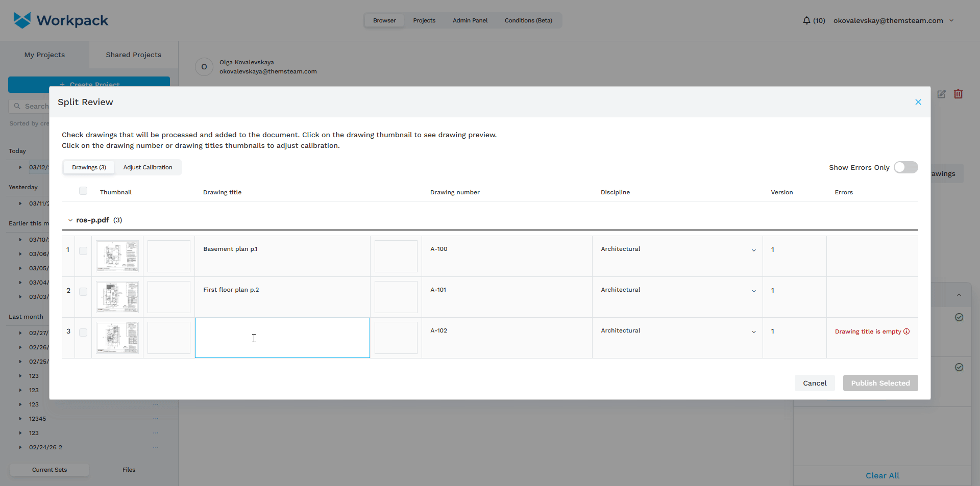Select the edit pencil icon near top right
Image resolution: width=980 pixels, height=486 pixels.
(942, 94)
